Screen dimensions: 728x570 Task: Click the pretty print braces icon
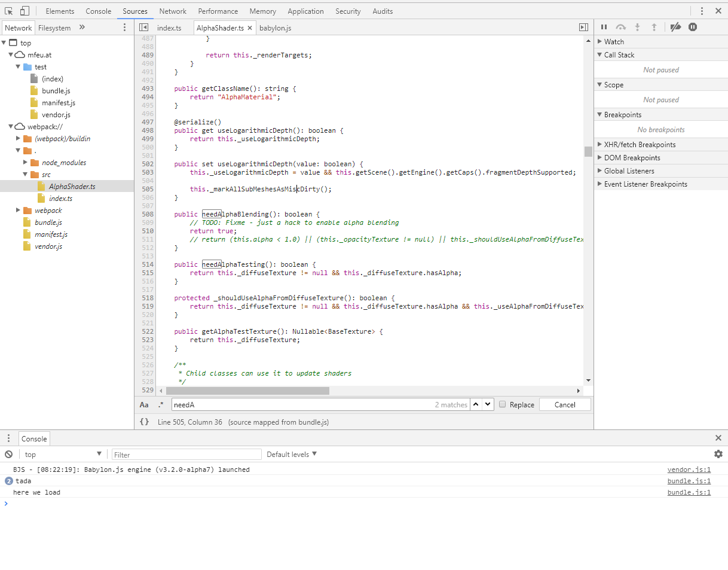tap(144, 422)
